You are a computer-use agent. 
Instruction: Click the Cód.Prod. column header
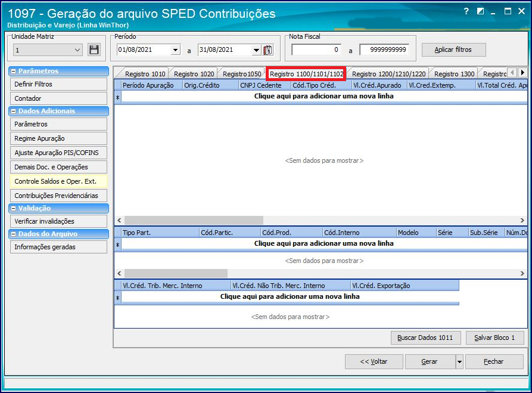[x=291, y=233]
